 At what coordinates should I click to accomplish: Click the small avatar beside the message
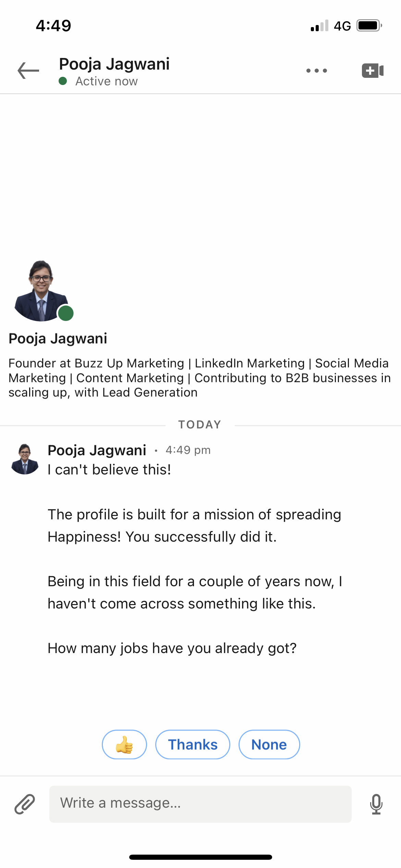[25, 459]
